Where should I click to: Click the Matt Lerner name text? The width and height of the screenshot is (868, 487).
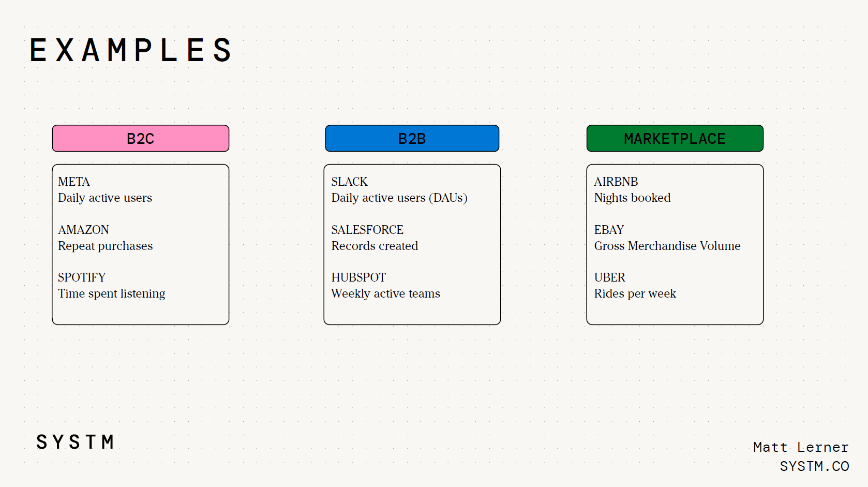tap(801, 447)
